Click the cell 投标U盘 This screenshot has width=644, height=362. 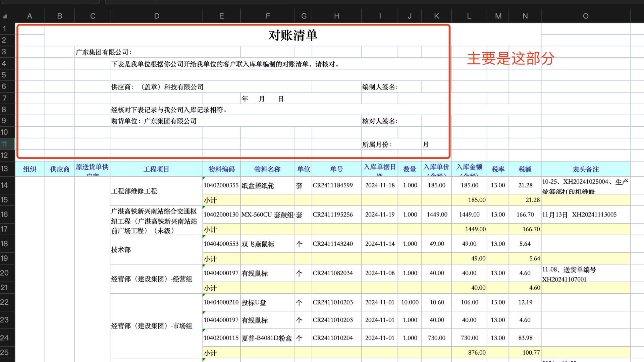coord(268,302)
